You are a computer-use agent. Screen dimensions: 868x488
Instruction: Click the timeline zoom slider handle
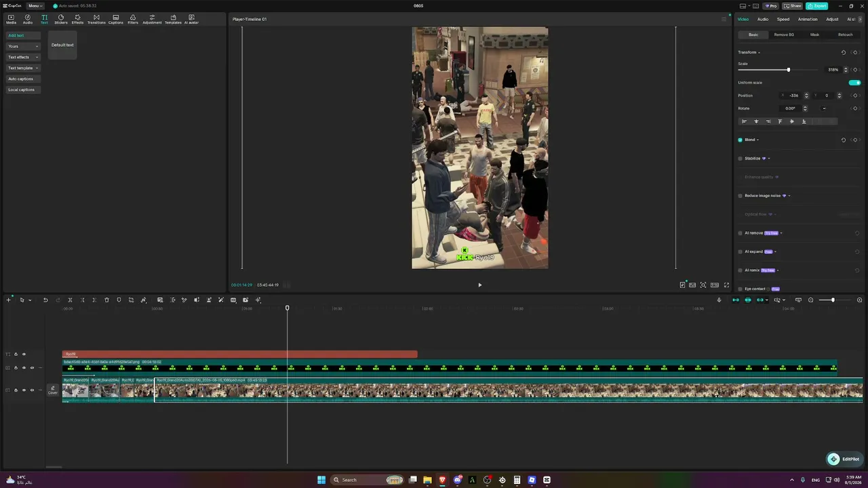coord(833,300)
